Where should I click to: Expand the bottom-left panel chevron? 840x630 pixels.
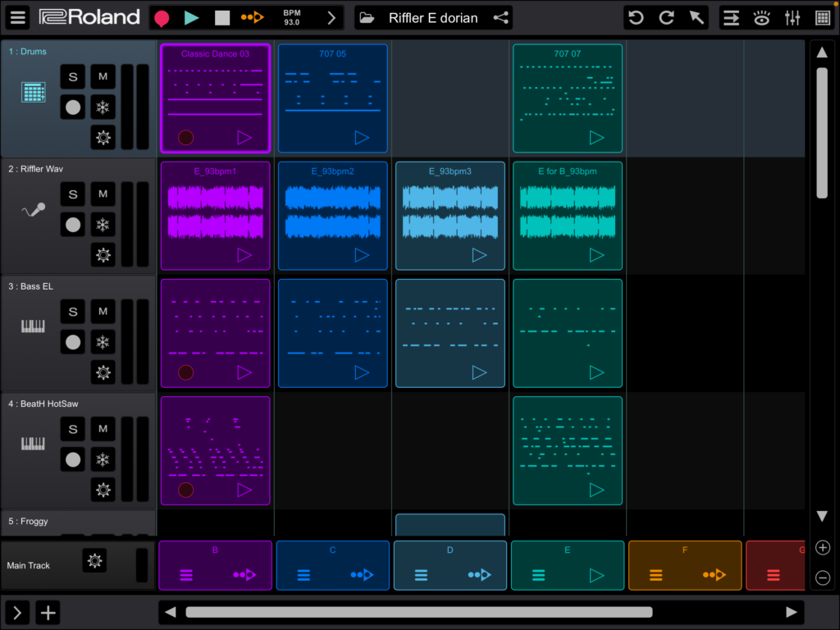pos(17,612)
